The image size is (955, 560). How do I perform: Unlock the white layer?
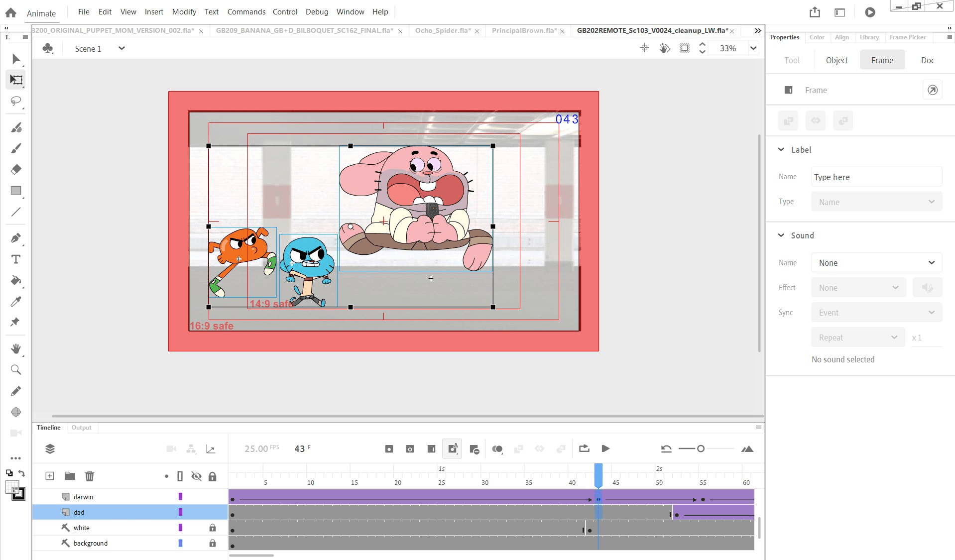click(213, 528)
